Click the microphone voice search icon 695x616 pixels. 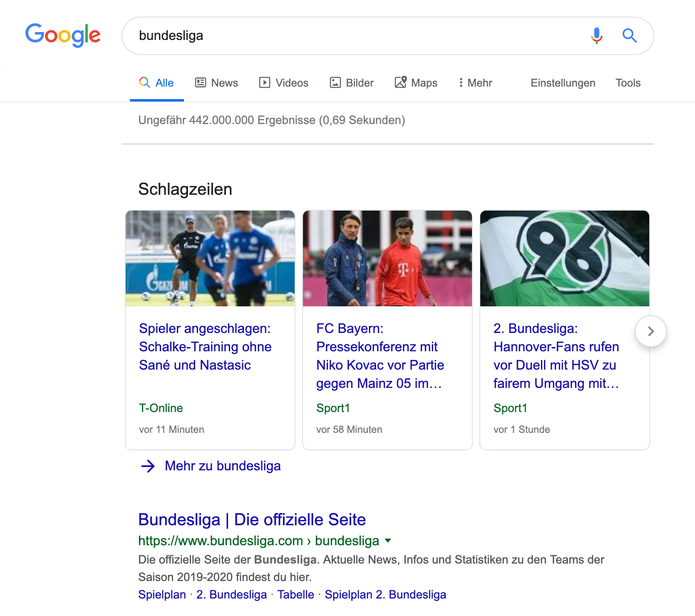point(596,36)
